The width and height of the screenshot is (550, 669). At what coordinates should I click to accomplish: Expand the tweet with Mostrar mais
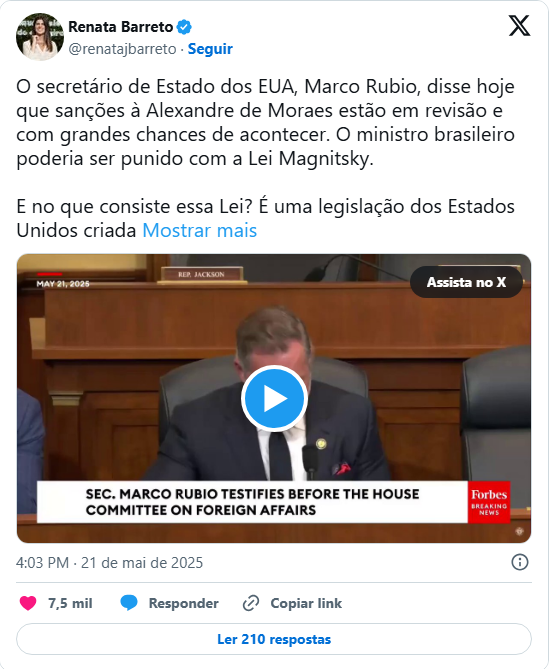tap(199, 230)
